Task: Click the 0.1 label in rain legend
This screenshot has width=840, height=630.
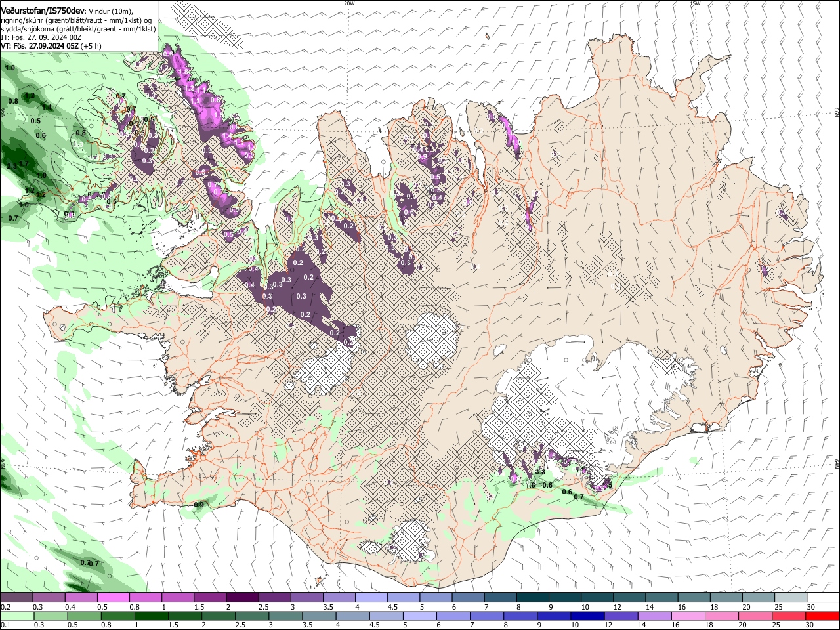Action: click(6, 625)
